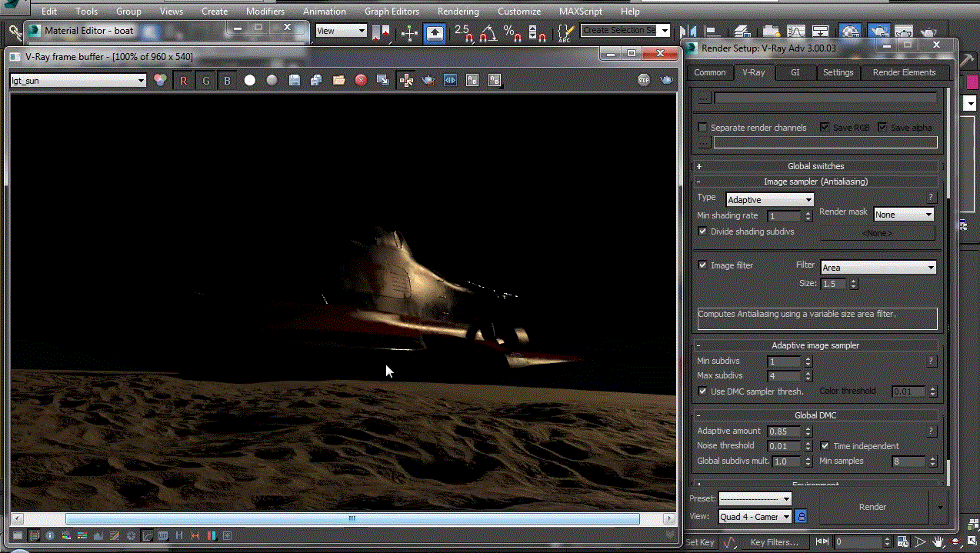Viewport: 980px width, 553px height.
Task: Toggle Save RGB checkbox
Action: click(825, 127)
